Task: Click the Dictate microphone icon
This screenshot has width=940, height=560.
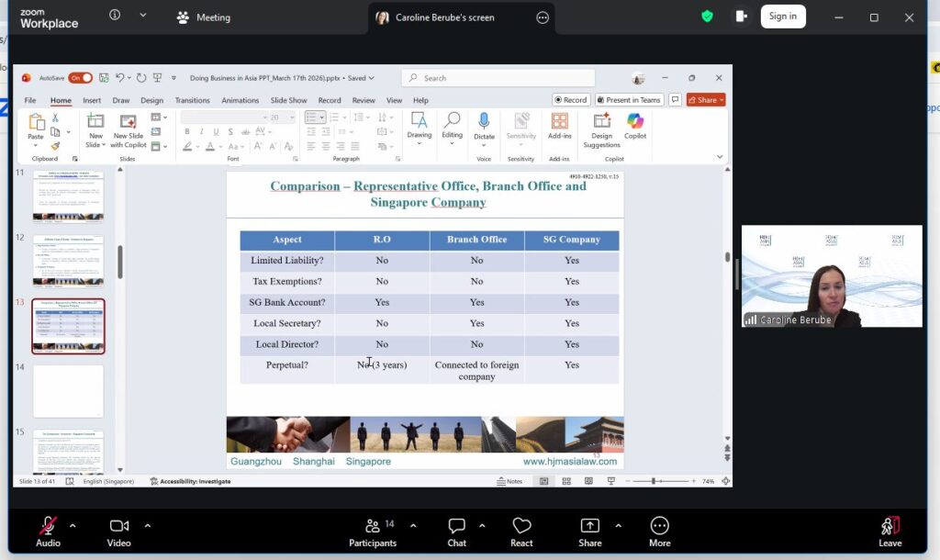Action: [x=483, y=122]
